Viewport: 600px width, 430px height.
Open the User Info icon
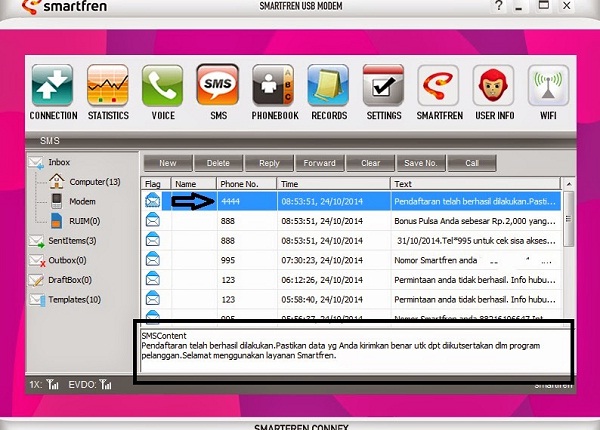[492, 87]
